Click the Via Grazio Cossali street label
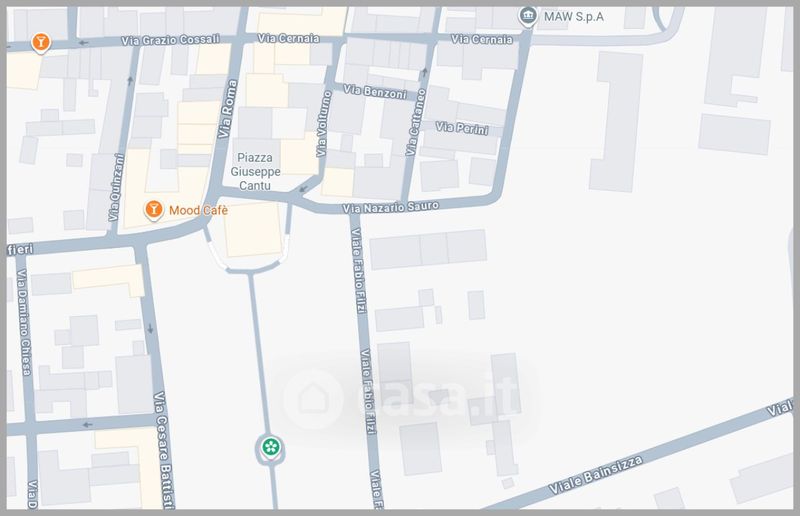800x516 pixels. (x=170, y=40)
